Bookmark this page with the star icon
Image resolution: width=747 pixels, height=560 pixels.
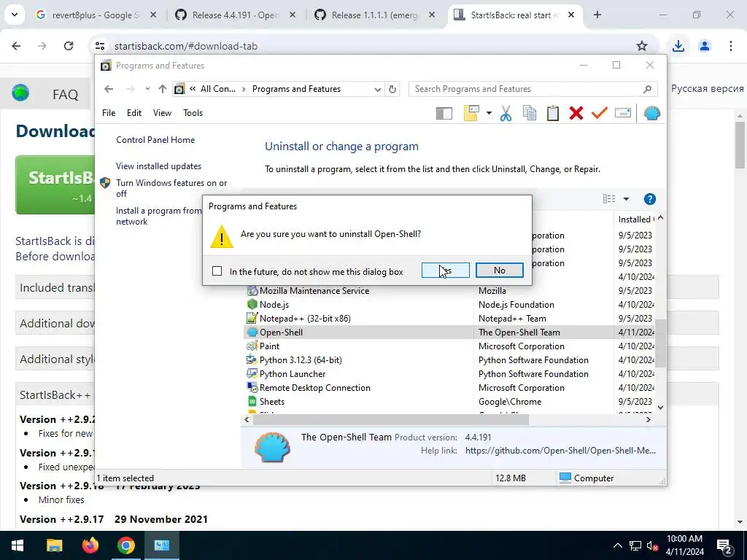[642, 46]
